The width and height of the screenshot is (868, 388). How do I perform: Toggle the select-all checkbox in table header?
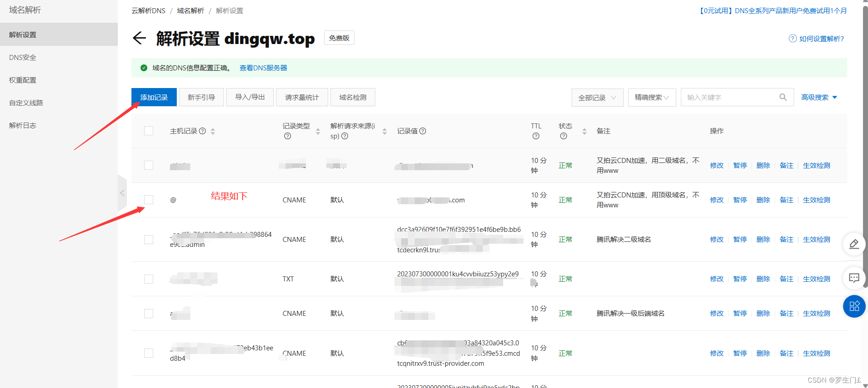coord(149,131)
